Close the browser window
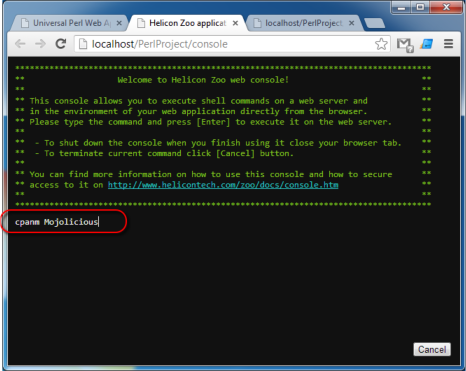This screenshot has width=466, height=371. (446, 7)
